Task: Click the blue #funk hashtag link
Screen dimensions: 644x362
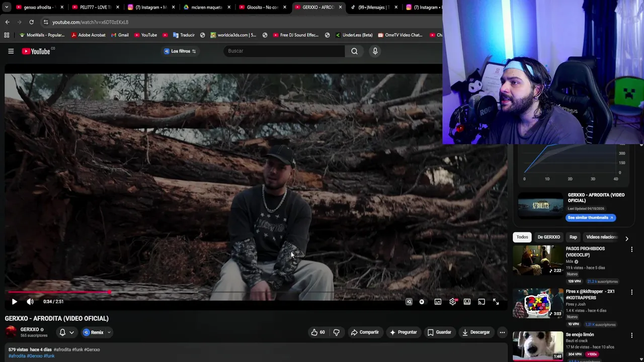Action: (49, 356)
